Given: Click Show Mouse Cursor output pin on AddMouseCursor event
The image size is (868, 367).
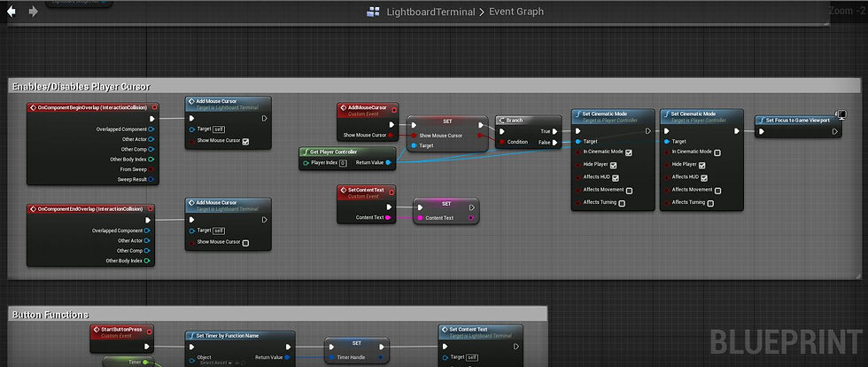Looking at the screenshot, I should [x=391, y=136].
